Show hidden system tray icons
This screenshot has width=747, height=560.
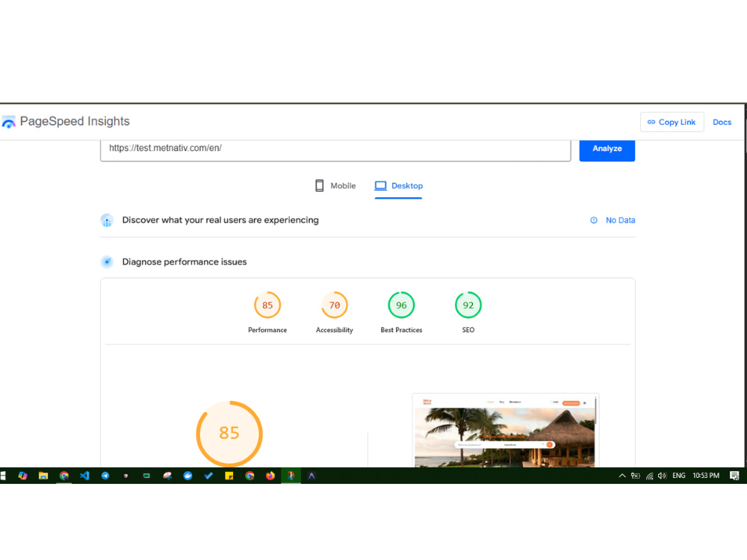tap(622, 476)
